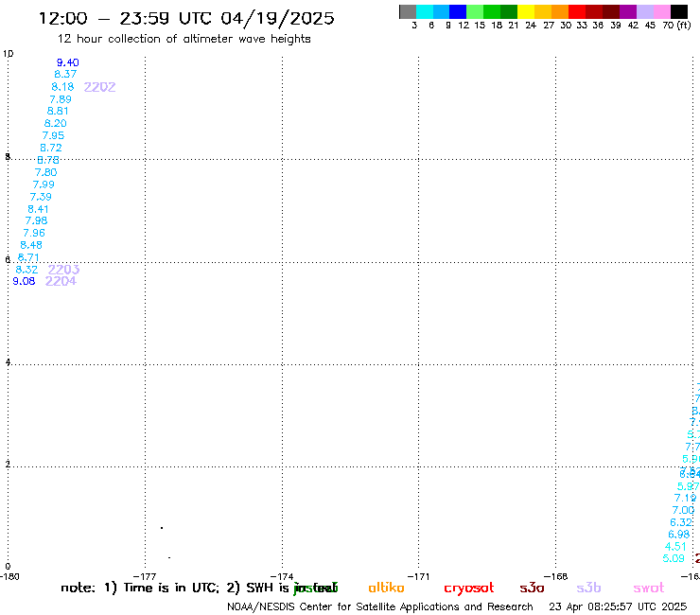The width and height of the screenshot is (700, 615).
Task: Click the swot satellite legend label
Action: (x=649, y=589)
